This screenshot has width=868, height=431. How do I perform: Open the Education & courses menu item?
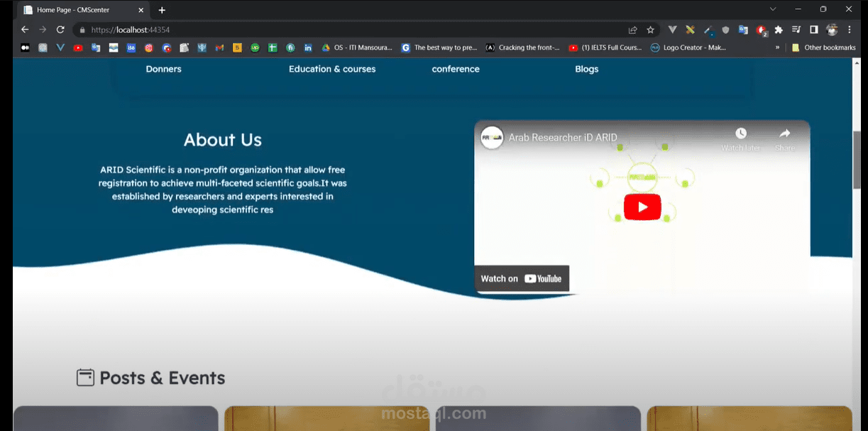[332, 69]
